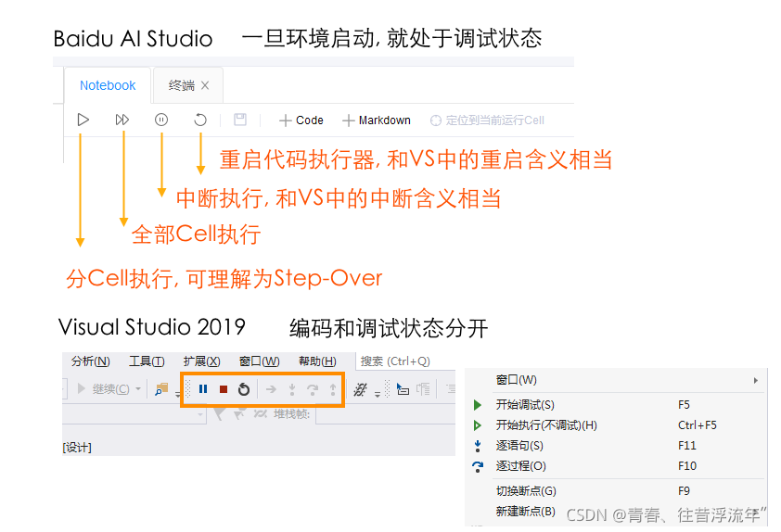This screenshot has width=781, height=532.
Task: Open the 扩展(X) menu
Action: coord(201,361)
